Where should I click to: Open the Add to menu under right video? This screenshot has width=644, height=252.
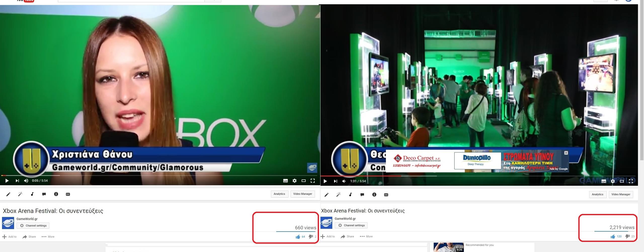328,236
